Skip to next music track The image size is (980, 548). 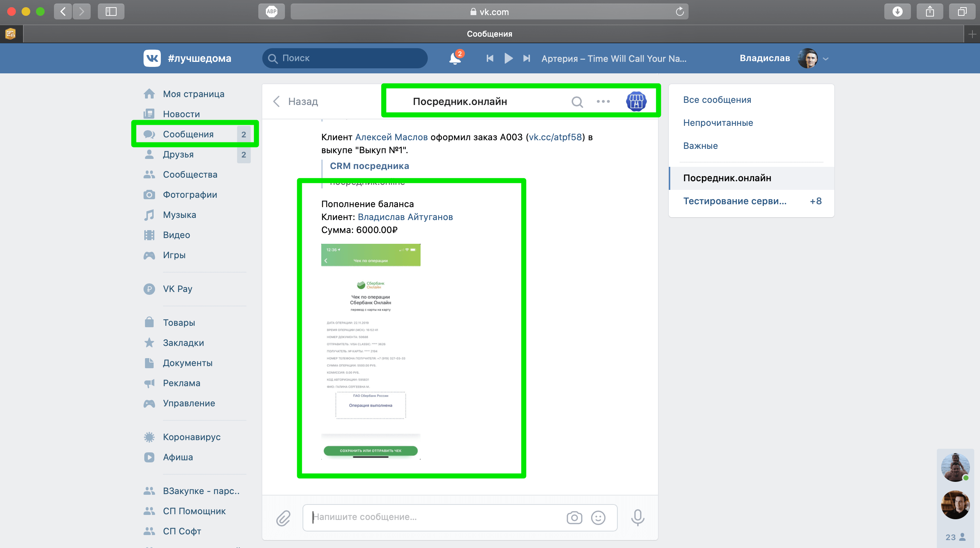527,58
